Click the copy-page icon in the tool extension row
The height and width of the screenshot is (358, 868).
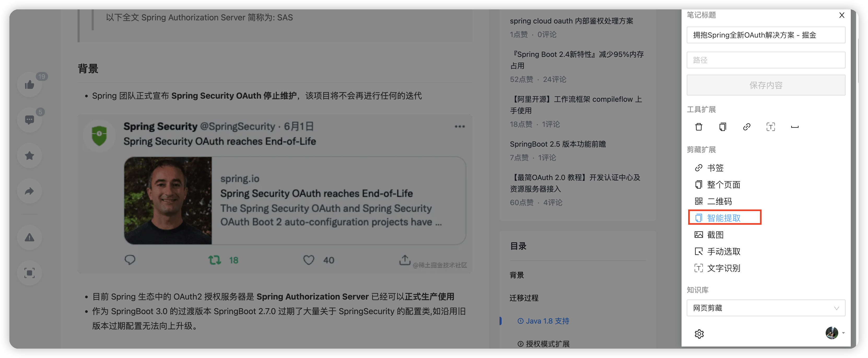(723, 127)
